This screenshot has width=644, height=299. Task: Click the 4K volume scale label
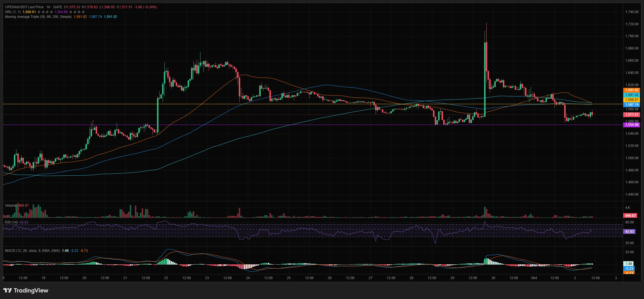coord(628,208)
